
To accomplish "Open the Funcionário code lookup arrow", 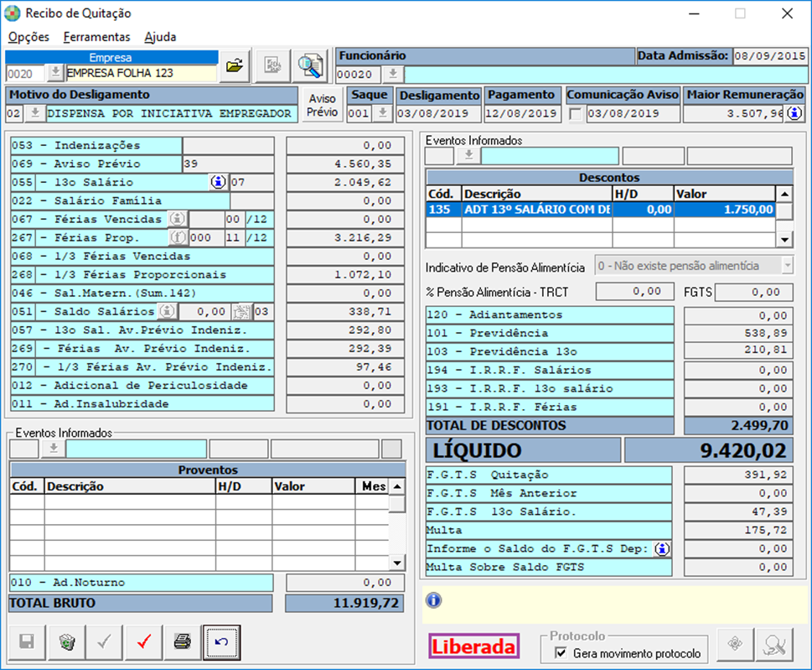I will coord(393,74).
